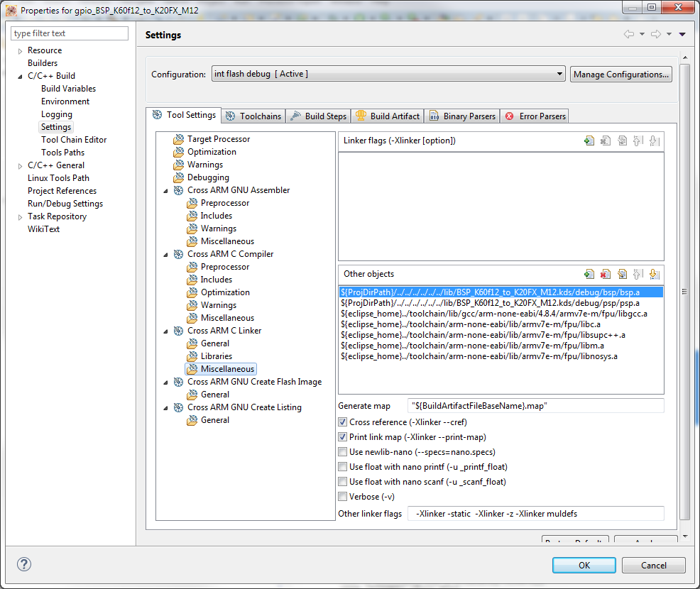Select Target Processor settings
700x589 pixels.
[x=218, y=139]
